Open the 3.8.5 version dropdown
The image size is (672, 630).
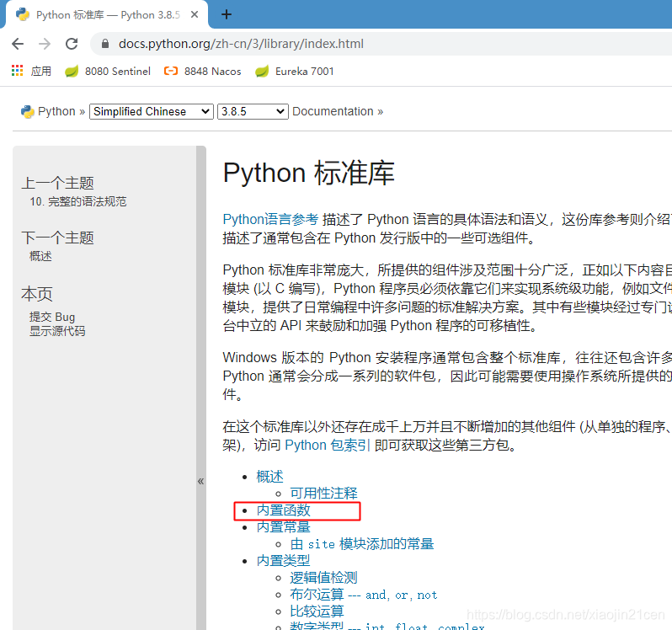click(x=253, y=111)
